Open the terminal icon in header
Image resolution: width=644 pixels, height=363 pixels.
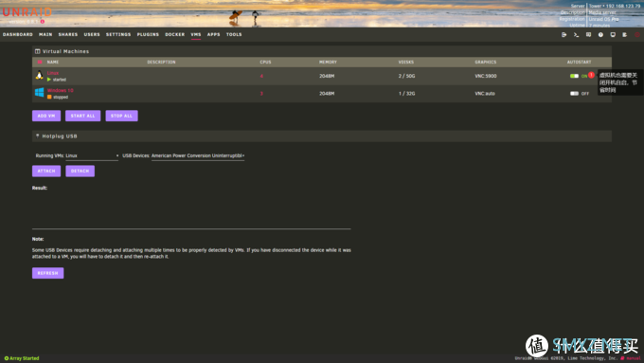(x=576, y=35)
